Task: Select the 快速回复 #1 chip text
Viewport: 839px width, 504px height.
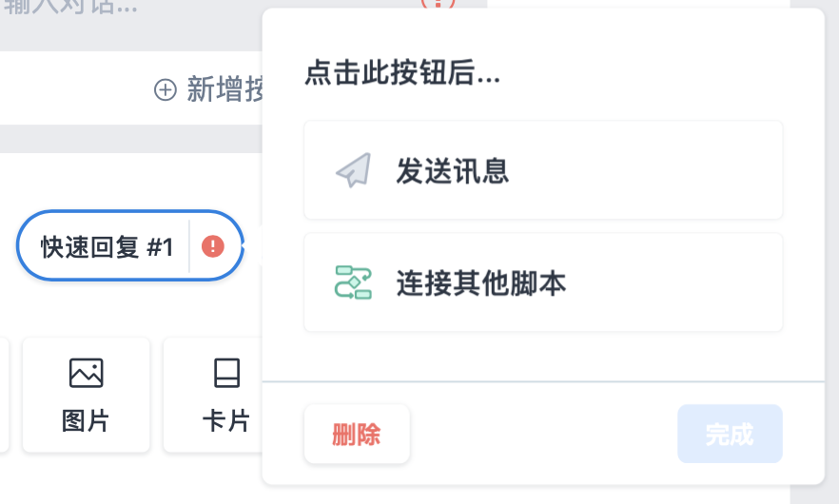Action: pos(107,247)
